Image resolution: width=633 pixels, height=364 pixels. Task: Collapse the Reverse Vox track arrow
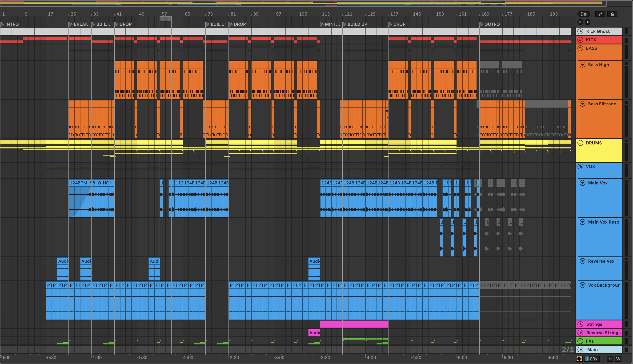click(x=583, y=261)
